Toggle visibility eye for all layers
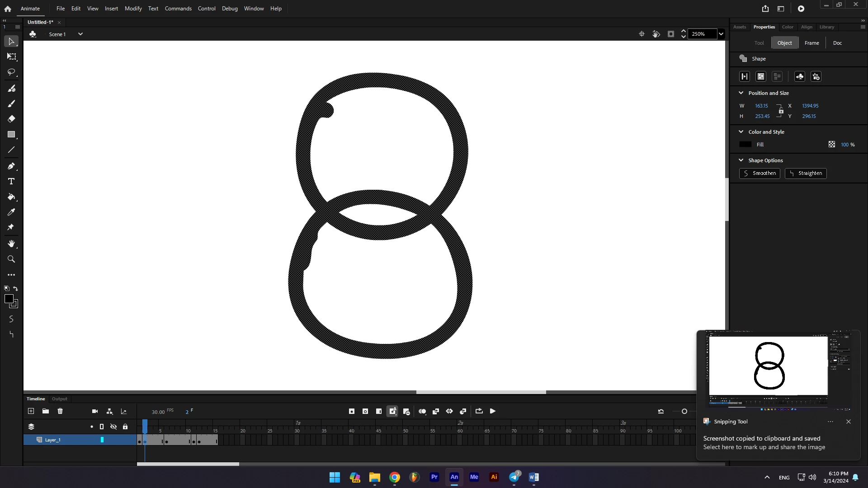This screenshot has height=488, width=868. pos(113,427)
